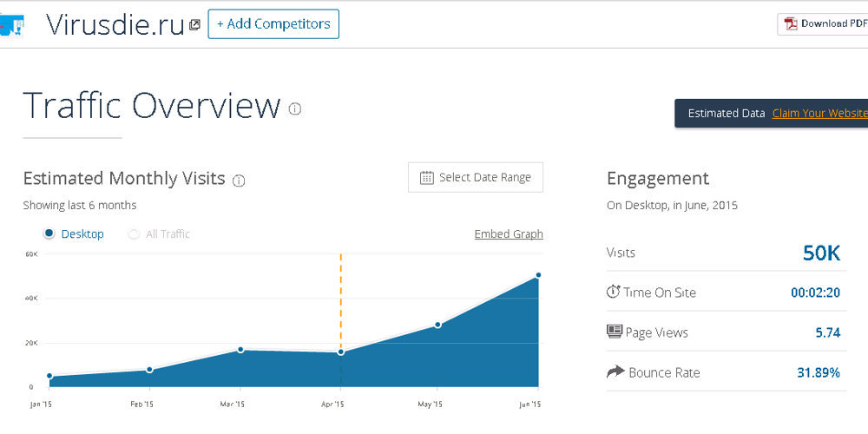Click the Claim Your Website link
This screenshot has width=868, height=434.
(x=819, y=113)
